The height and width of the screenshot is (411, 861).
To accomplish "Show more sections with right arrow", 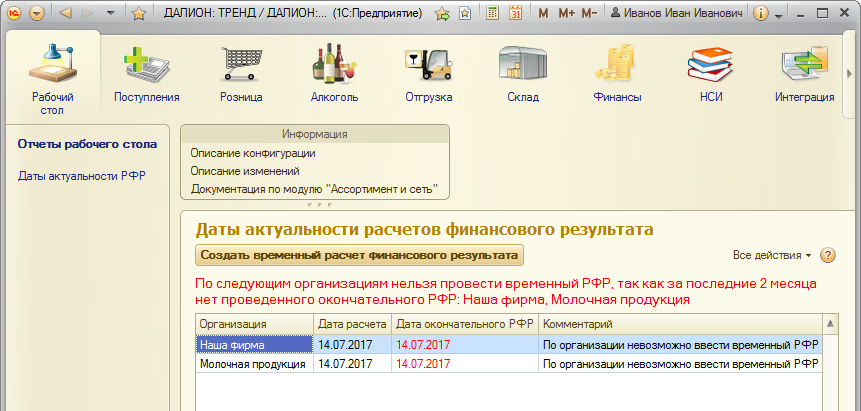I will (x=849, y=74).
